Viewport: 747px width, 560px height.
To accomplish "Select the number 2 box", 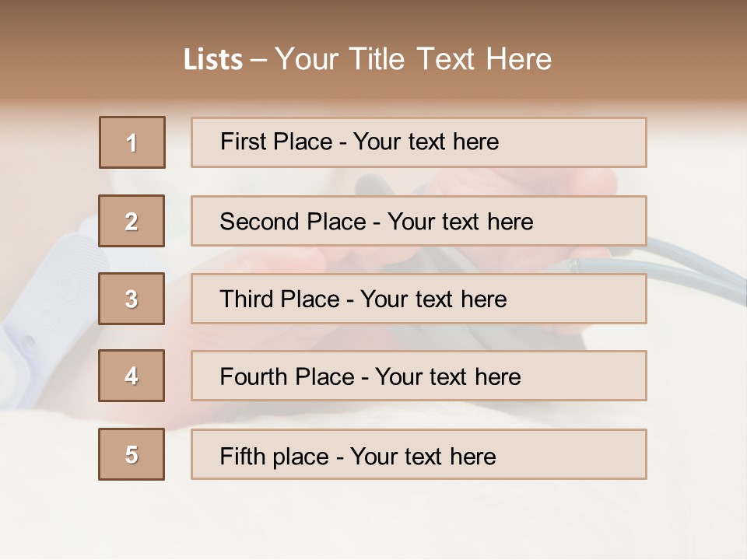I will click(x=132, y=221).
